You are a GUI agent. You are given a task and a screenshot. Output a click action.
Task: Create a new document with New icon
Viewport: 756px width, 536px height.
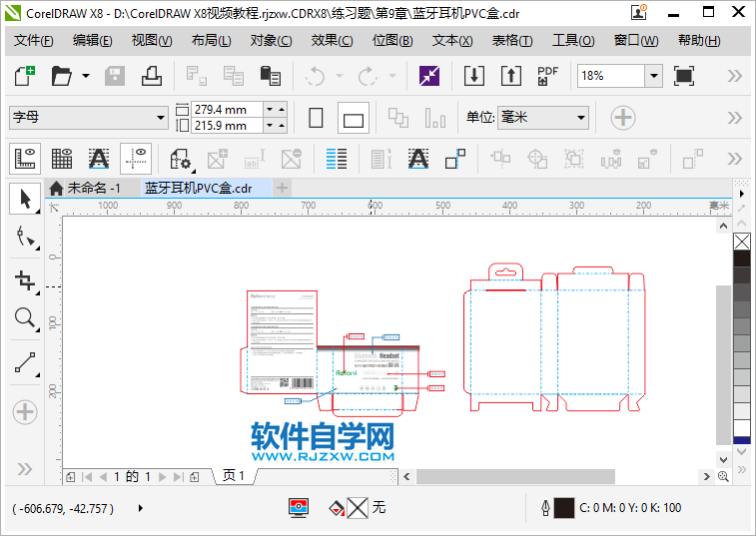point(25,76)
